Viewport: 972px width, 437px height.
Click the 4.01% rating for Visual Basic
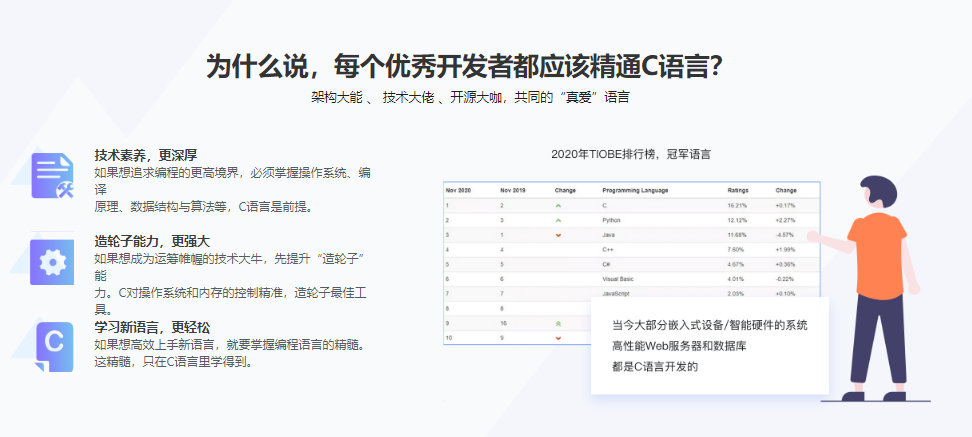coord(735,280)
